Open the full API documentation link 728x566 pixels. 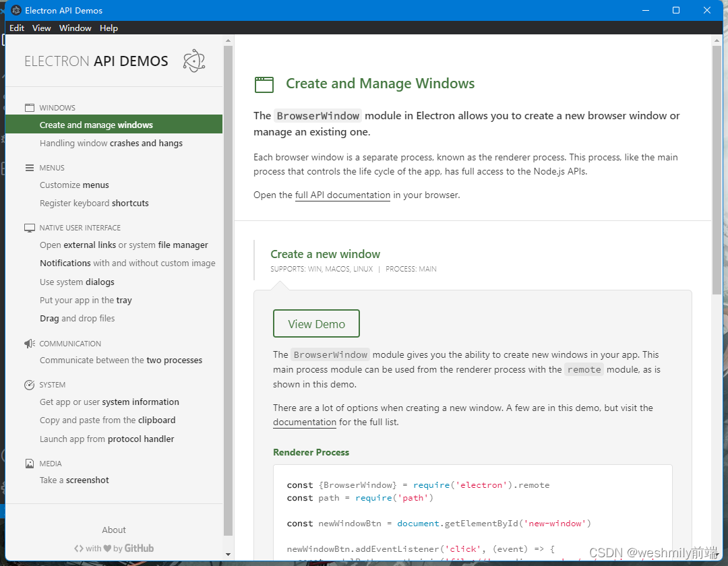(342, 195)
